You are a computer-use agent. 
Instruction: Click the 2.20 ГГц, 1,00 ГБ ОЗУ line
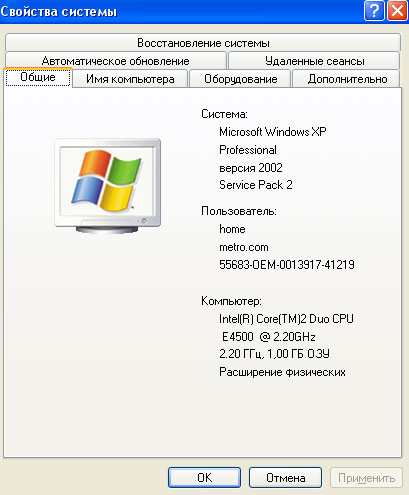coord(274,354)
